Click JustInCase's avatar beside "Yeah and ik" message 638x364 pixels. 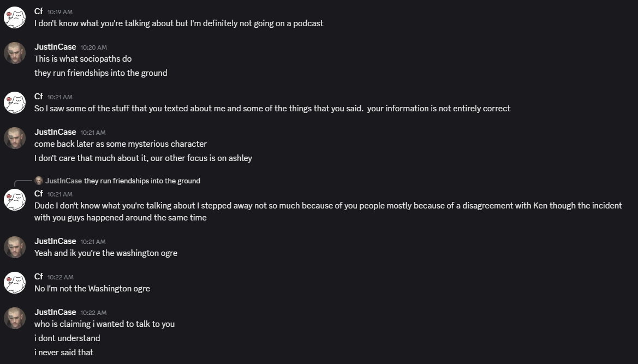pos(15,247)
